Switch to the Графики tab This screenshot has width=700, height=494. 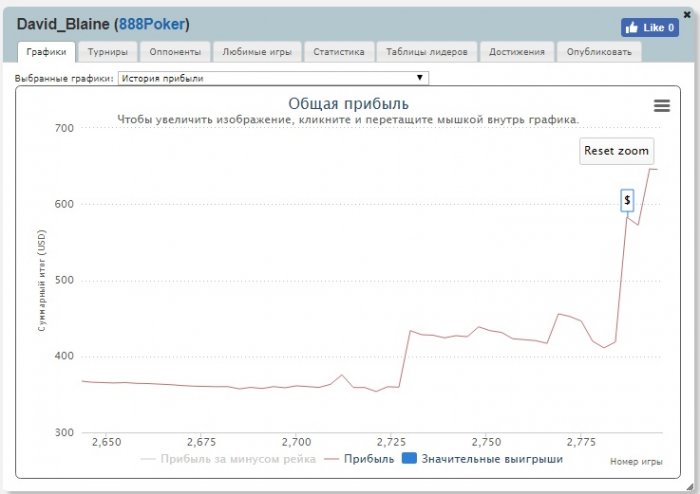point(46,52)
